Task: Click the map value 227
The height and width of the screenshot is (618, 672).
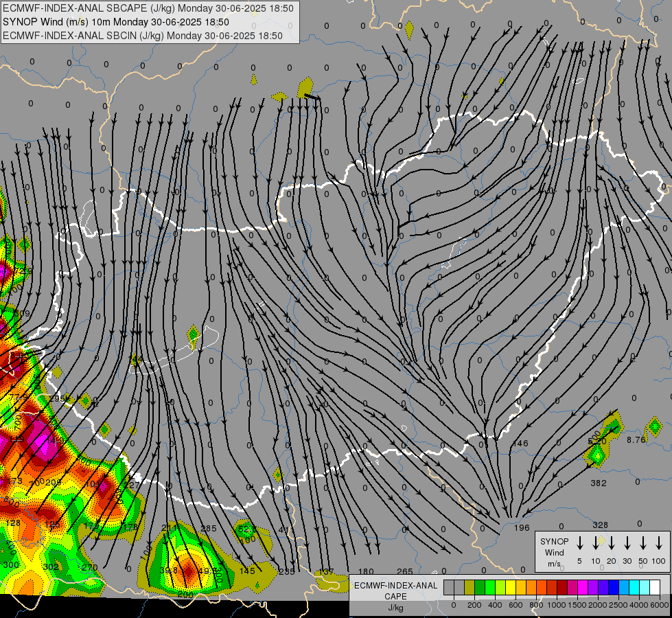Action: pyautogui.click(x=132, y=485)
